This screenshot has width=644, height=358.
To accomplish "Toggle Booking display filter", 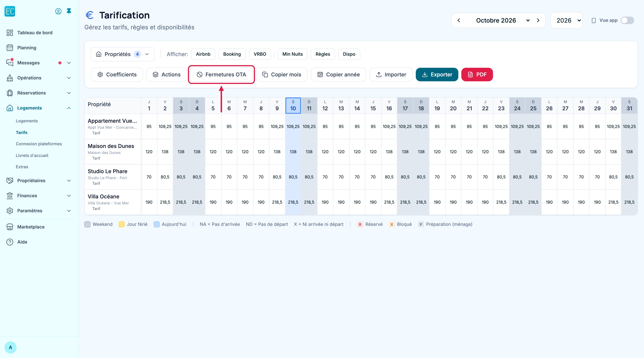I will pos(232,54).
